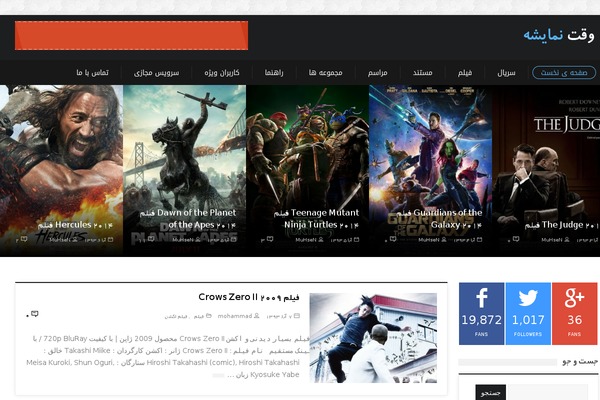Open the راهنما menu item
600x400 pixels.
274,72
